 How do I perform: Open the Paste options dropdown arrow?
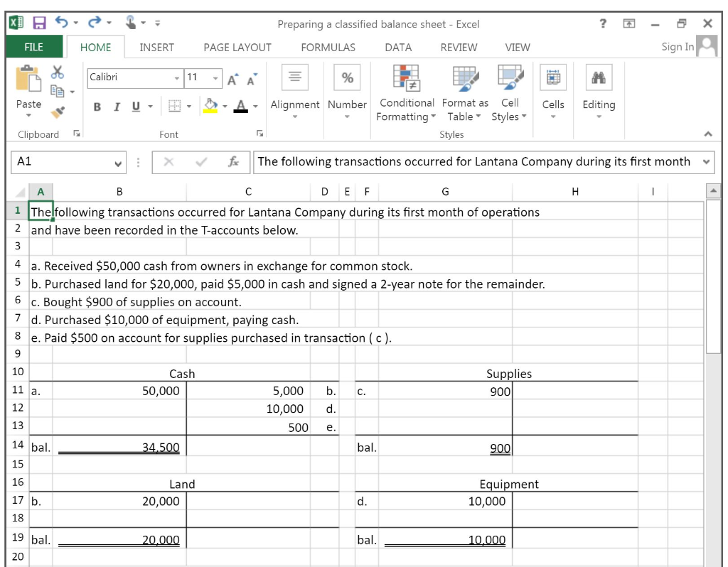point(28,115)
